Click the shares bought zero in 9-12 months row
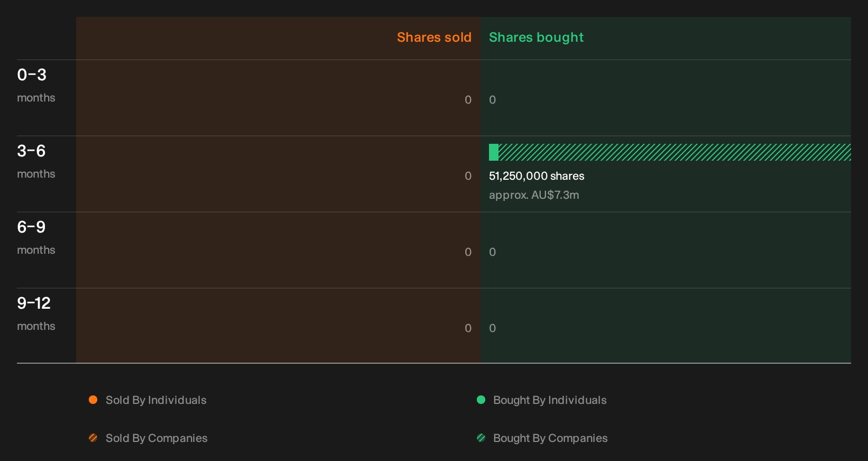Viewport: 868px width, 461px height. pos(492,328)
